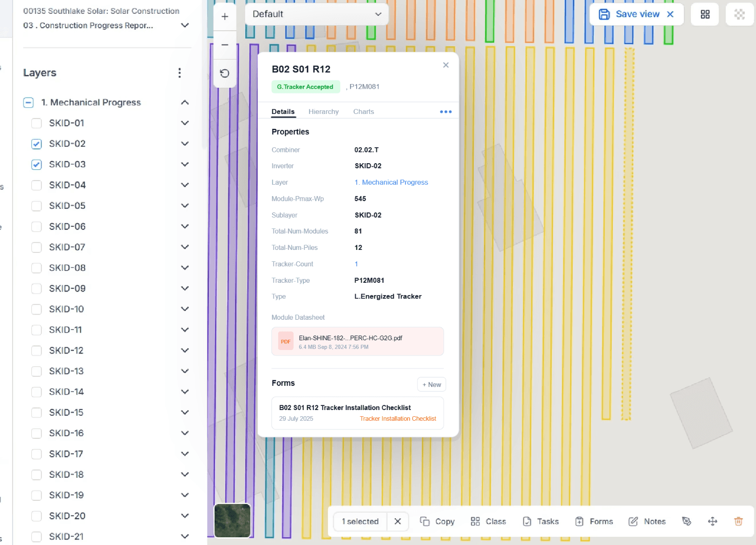
Task: Click the G.Tracker Accepted status badge
Action: (x=305, y=87)
